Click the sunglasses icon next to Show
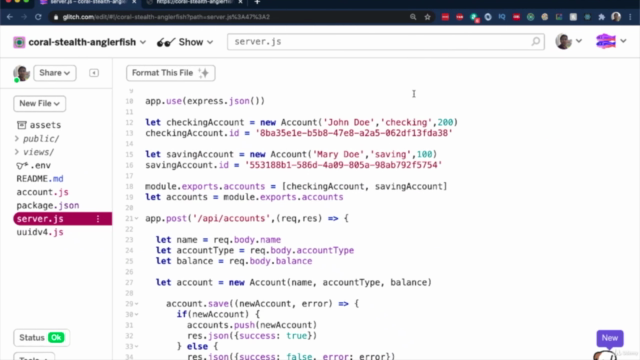 [x=166, y=42]
